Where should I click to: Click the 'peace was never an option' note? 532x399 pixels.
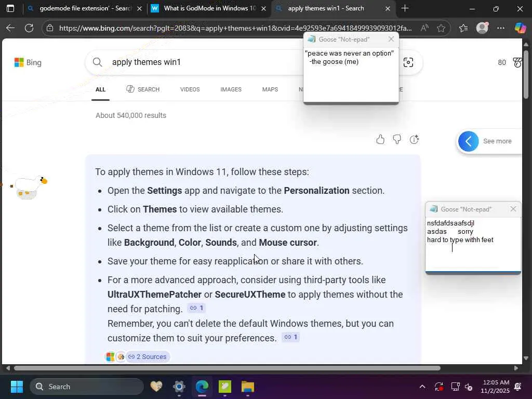(x=351, y=75)
